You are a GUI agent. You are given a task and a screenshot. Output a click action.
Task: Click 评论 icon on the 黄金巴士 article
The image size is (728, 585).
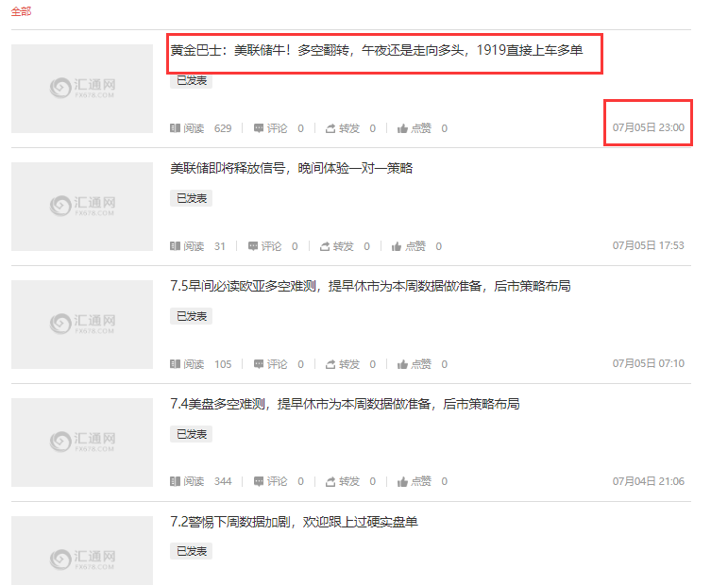tap(259, 128)
